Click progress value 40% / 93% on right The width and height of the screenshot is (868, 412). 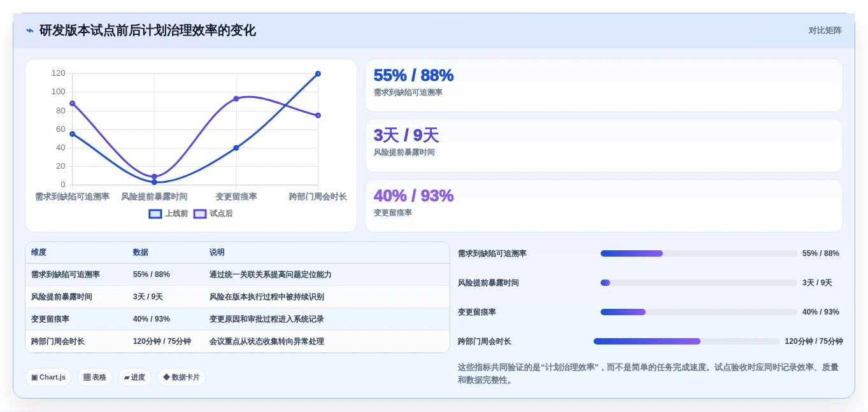(821, 312)
